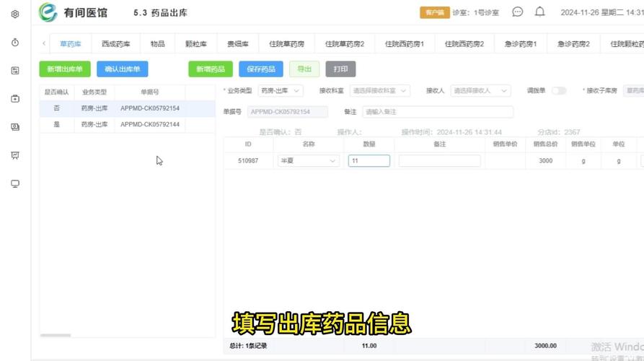Click the 数量 input containing 11
644x361 pixels.
point(369,161)
